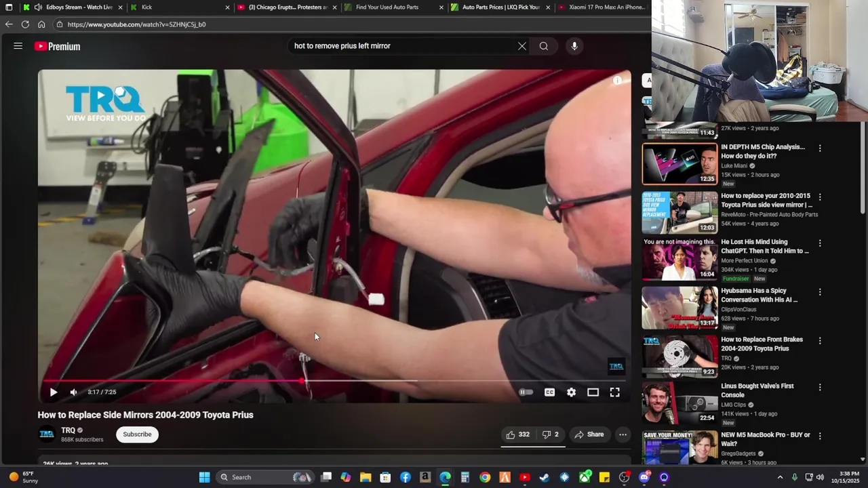Screen dimensions: 868x488
Task: Open tab actions menu icon
Action: (x=9, y=7)
